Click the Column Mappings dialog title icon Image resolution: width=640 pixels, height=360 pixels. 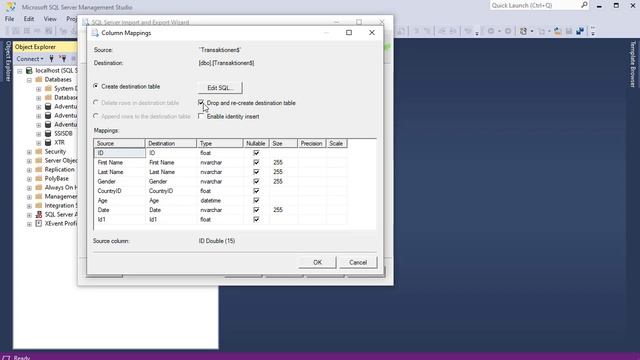95,33
